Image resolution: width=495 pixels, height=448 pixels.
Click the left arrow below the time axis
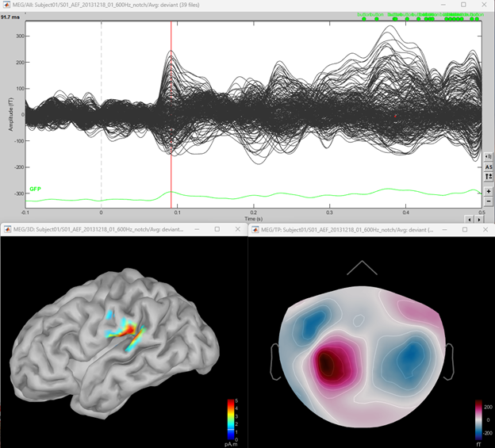[x=468, y=218]
